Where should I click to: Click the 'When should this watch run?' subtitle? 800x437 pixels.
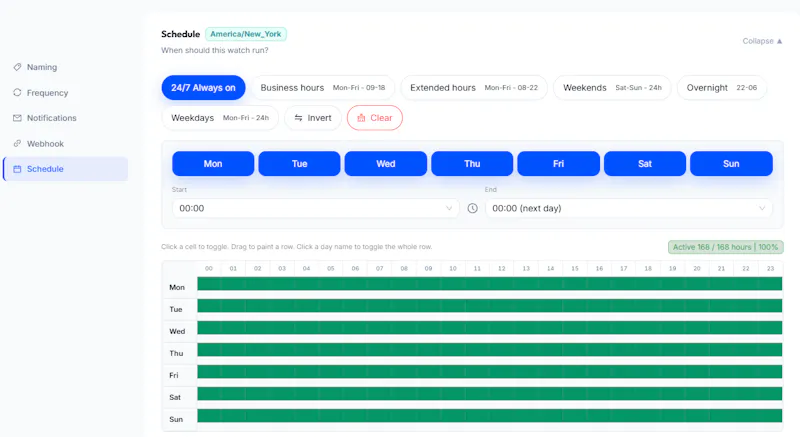coord(215,50)
